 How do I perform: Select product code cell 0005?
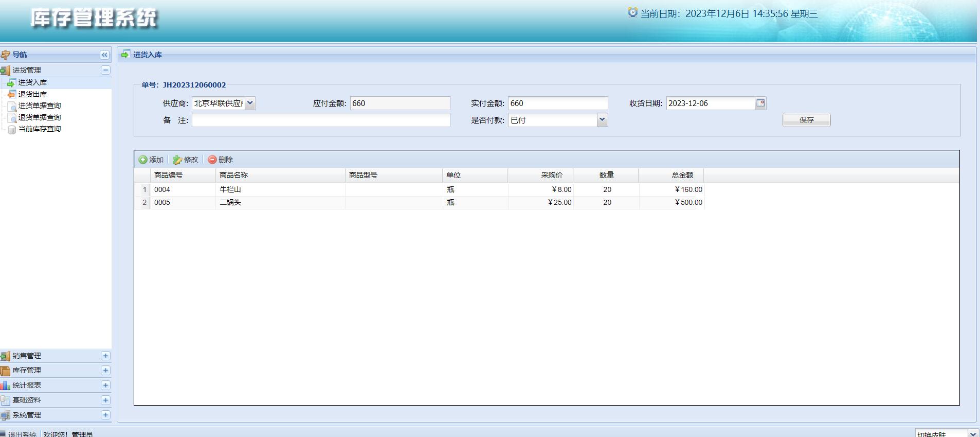pyautogui.click(x=183, y=202)
